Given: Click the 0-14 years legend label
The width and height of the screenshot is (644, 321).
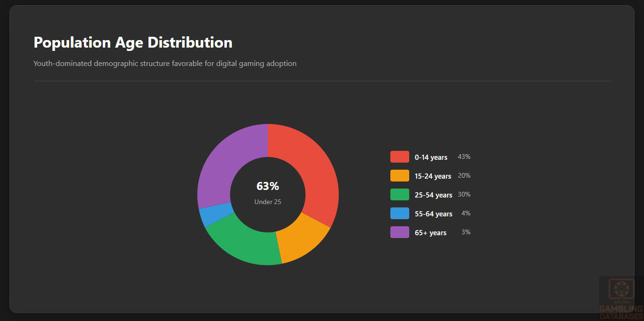Looking at the screenshot, I should (x=431, y=157).
